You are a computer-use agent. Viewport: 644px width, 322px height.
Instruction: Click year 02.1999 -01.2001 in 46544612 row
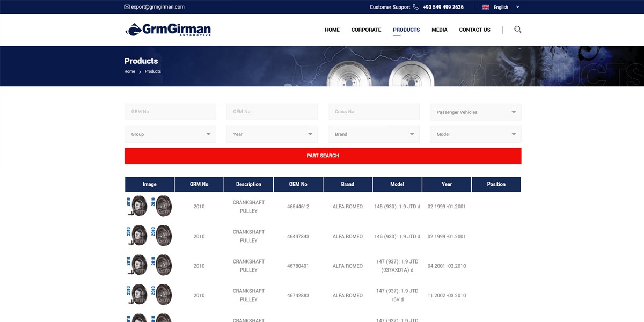447,207
